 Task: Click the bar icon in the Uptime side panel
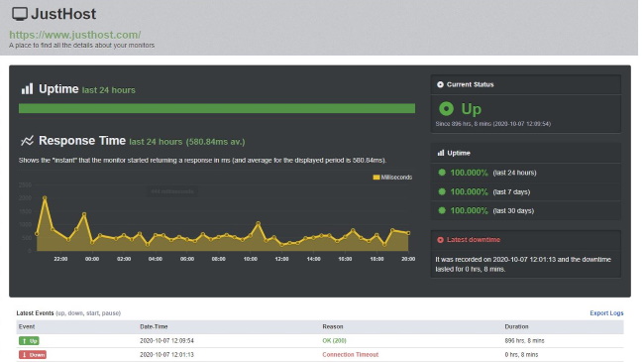(441, 153)
